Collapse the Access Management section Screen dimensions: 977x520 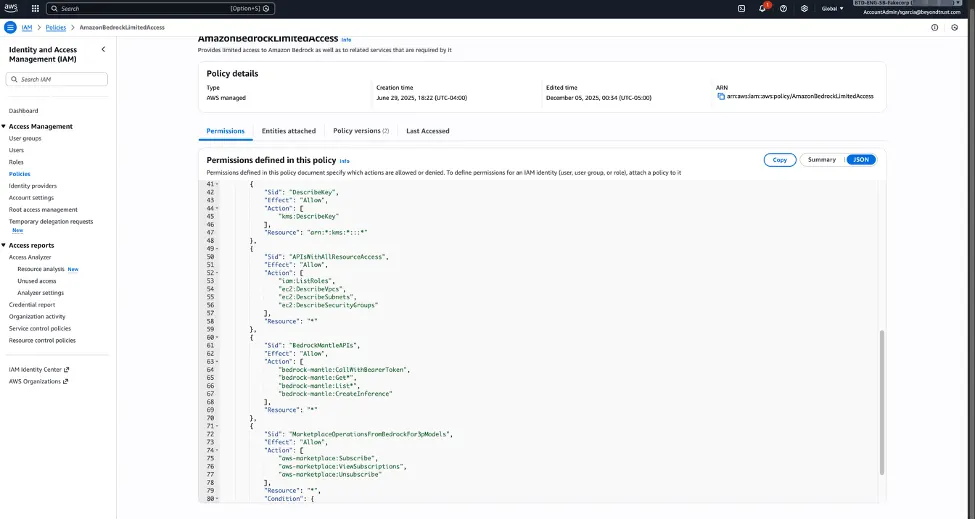(4, 126)
